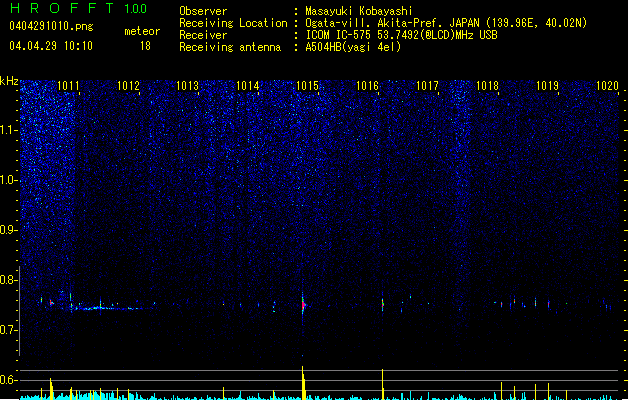Click ICOM IC-575 53.7492 MHz USB text
The height and width of the screenshot is (400, 629).
[x=401, y=35]
